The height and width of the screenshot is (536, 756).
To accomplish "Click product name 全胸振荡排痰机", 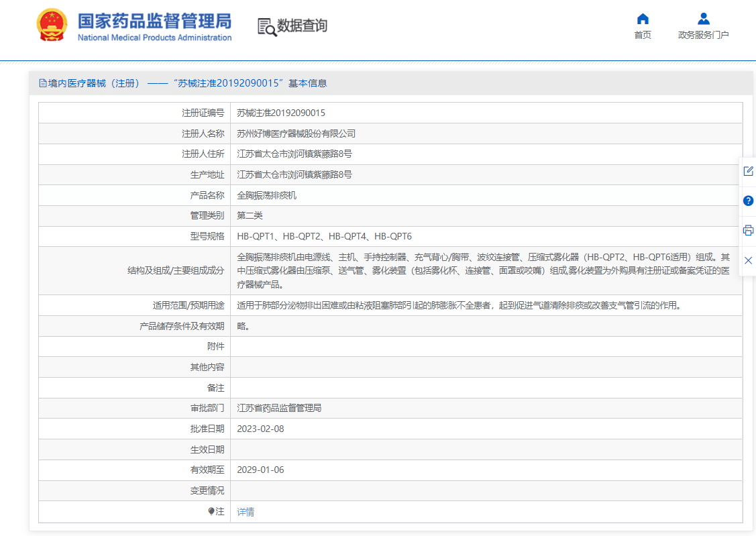I will 266,195.
